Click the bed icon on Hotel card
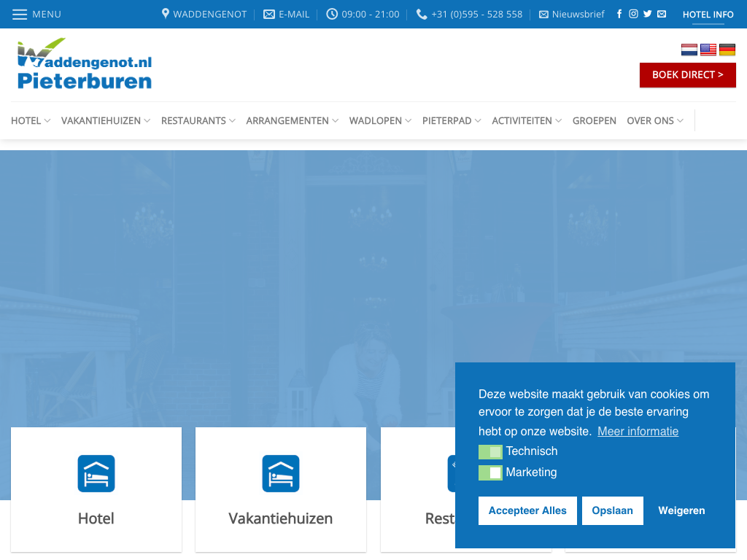Image resolution: width=747 pixels, height=560 pixels. (x=96, y=474)
